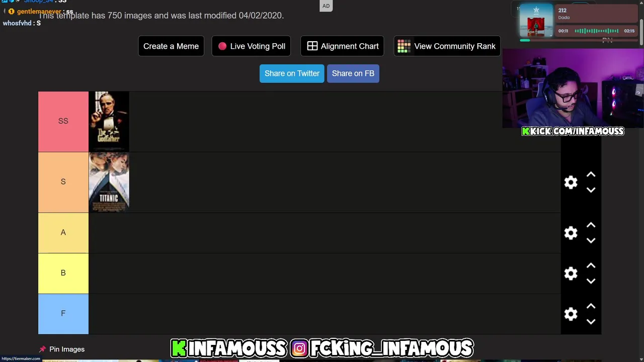The width and height of the screenshot is (644, 362).
Task: Click the album art in music widget
Action: (536, 21)
